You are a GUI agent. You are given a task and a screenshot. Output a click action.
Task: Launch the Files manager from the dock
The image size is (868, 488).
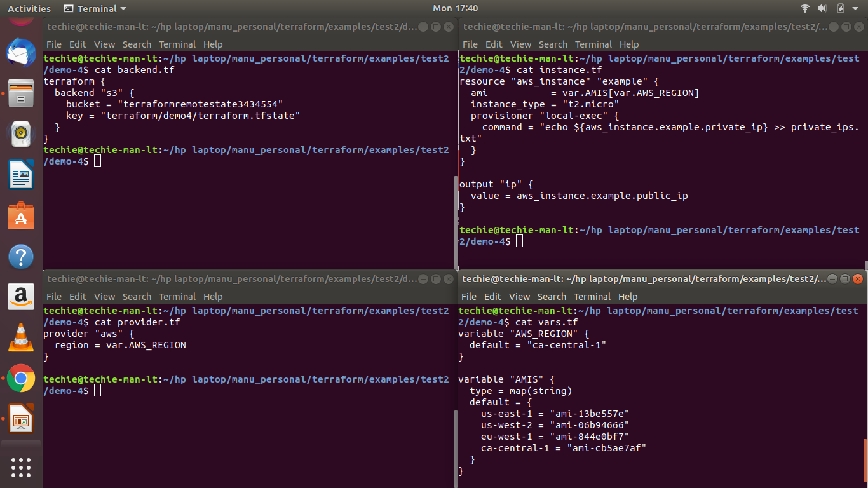[21, 94]
